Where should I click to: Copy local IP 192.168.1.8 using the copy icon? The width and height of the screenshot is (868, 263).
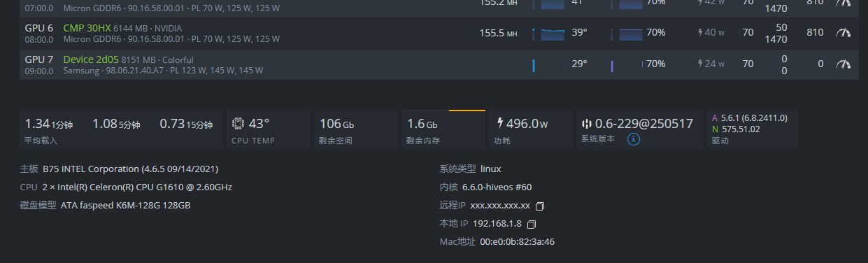click(531, 225)
